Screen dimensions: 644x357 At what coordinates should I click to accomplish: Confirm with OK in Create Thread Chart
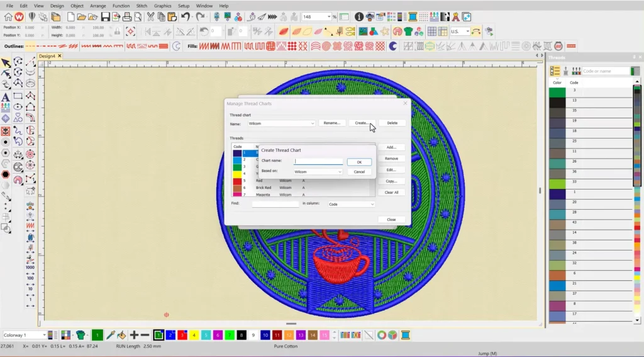pos(359,162)
